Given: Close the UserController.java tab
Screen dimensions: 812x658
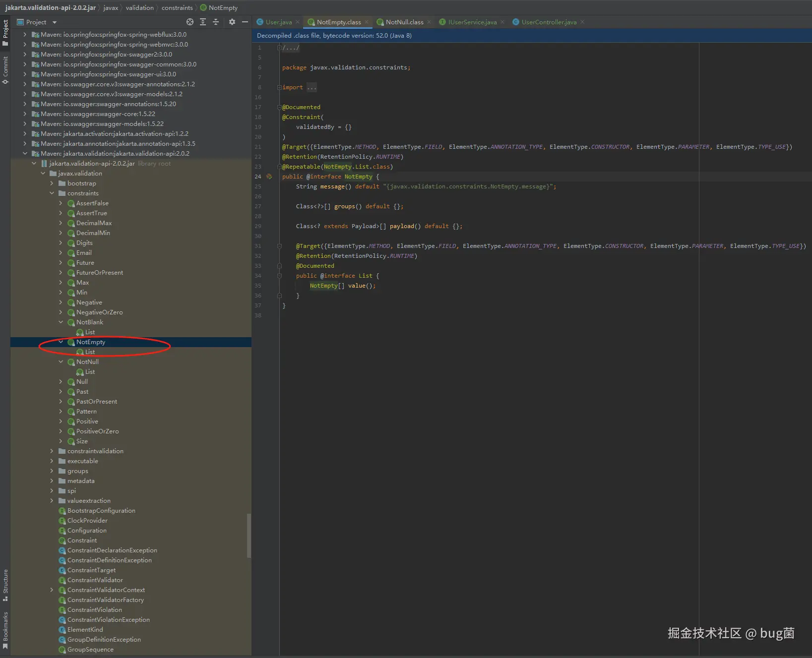Looking at the screenshot, I should click(x=582, y=22).
